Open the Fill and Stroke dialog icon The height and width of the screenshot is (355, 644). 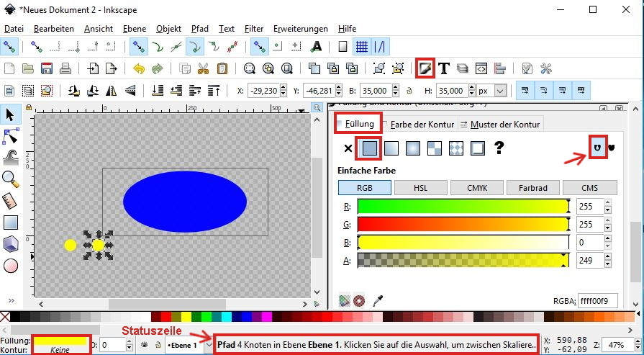pyautogui.click(x=425, y=68)
